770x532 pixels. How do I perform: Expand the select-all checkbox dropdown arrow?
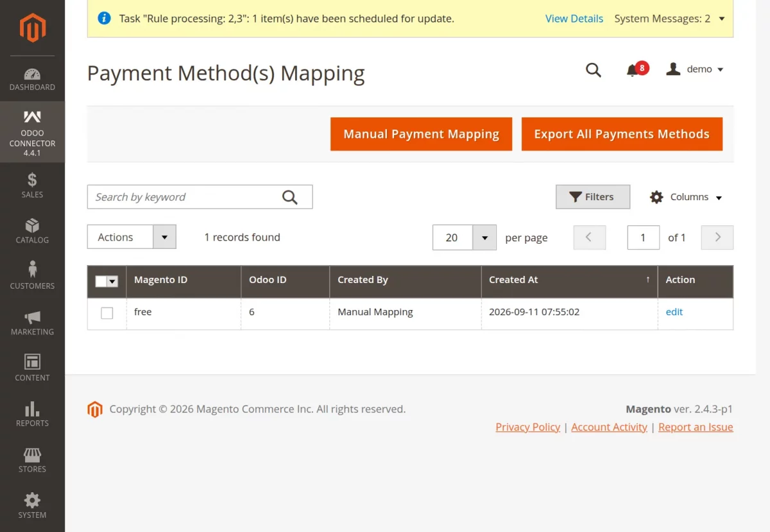(113, 281)
